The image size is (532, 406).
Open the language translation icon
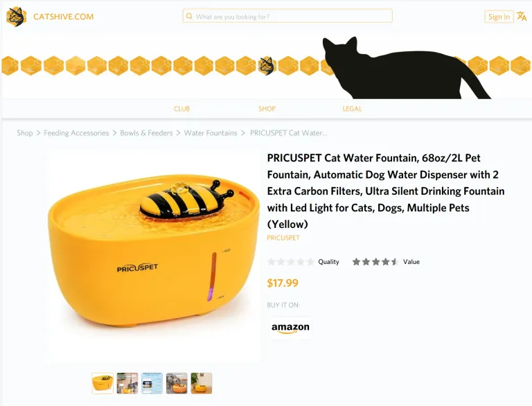(522, 17)
